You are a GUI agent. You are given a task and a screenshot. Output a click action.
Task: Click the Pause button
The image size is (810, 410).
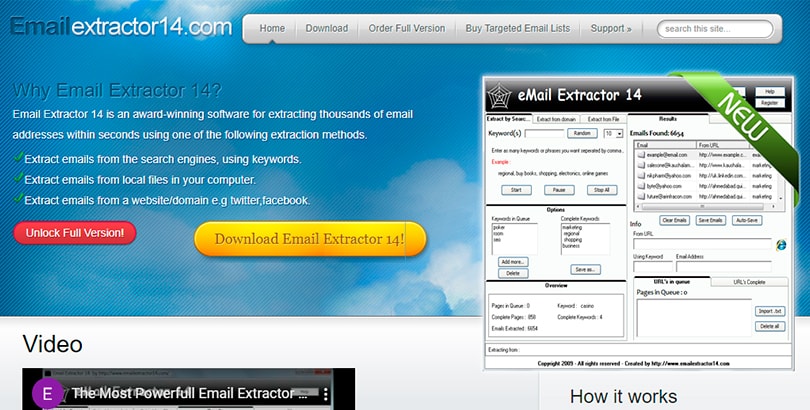tap(559, 190)
